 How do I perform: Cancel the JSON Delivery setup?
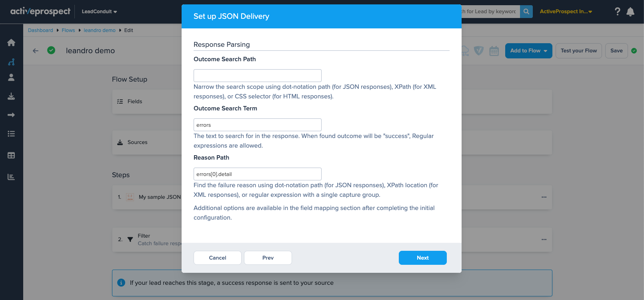coord(218,258)
